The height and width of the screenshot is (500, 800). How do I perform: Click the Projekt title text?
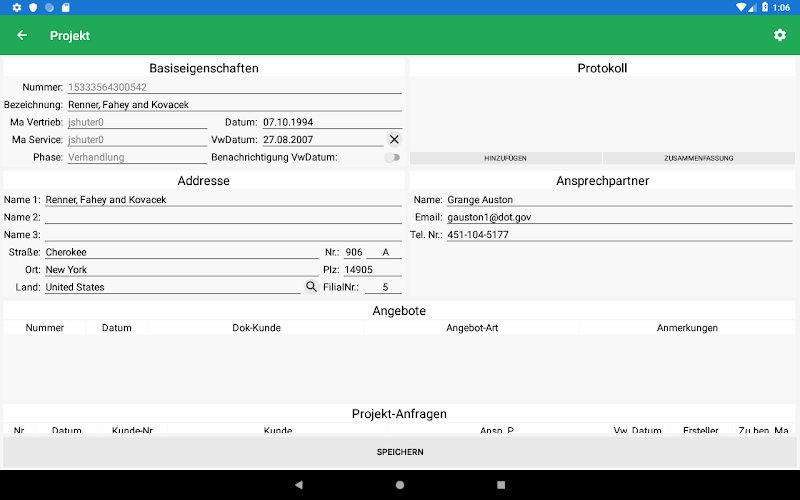point(70,36)
